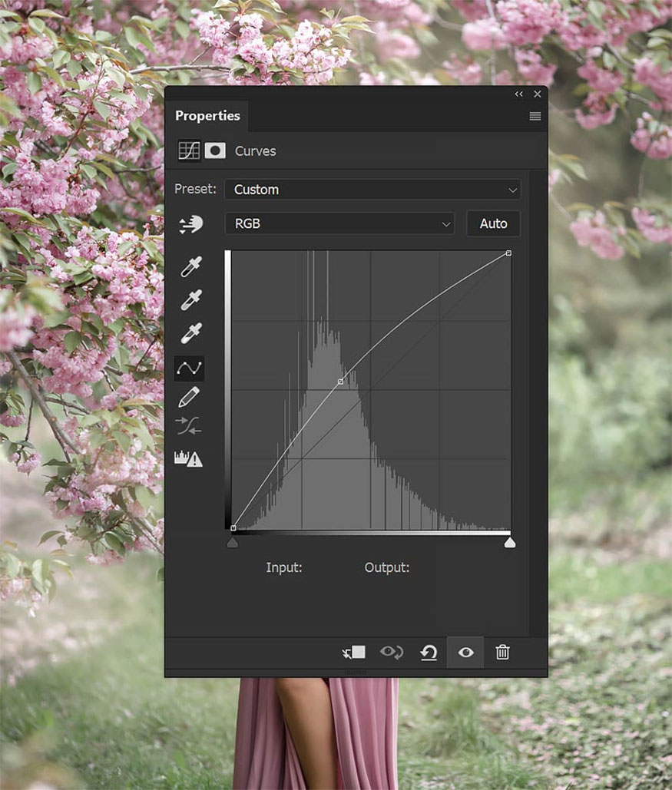Select the pencil draw curve tool
672x790 pixels.
coord(189,398)
